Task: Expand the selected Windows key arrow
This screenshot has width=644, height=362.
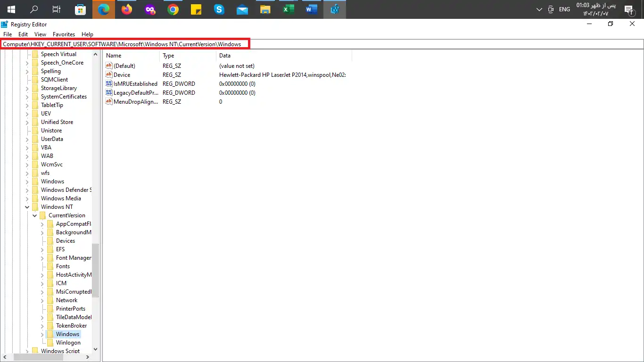Action: point(42,334)
